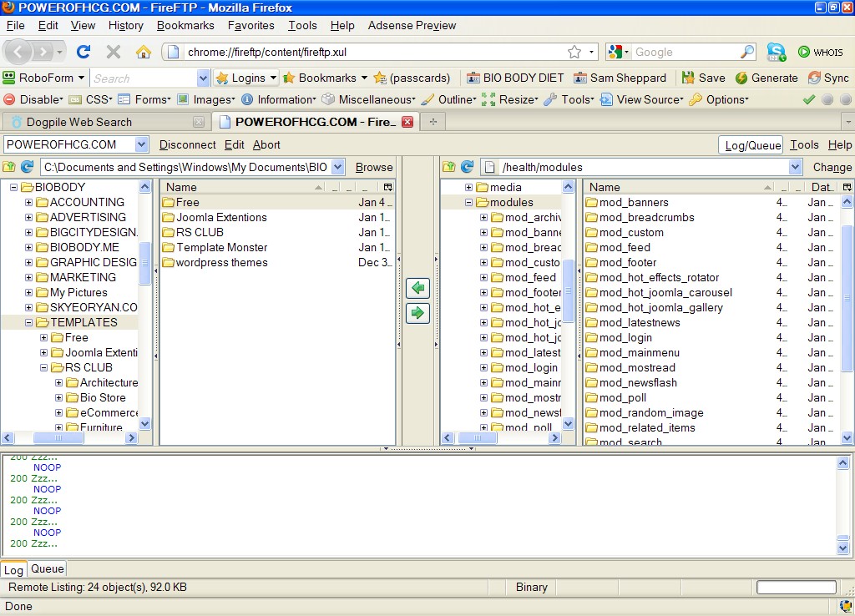This screenshot has width=855, height=616.
Task: Open local path history dropdown
Action: click(338, 167)
